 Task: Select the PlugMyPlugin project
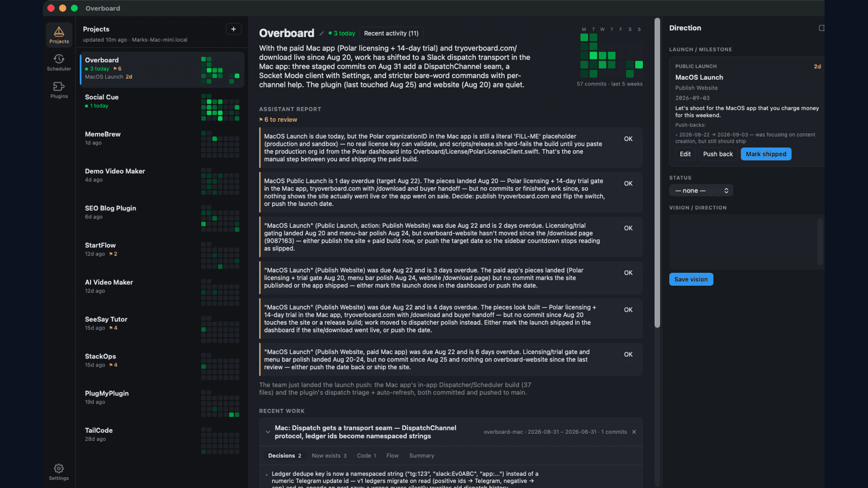click(x=162, y=403)
